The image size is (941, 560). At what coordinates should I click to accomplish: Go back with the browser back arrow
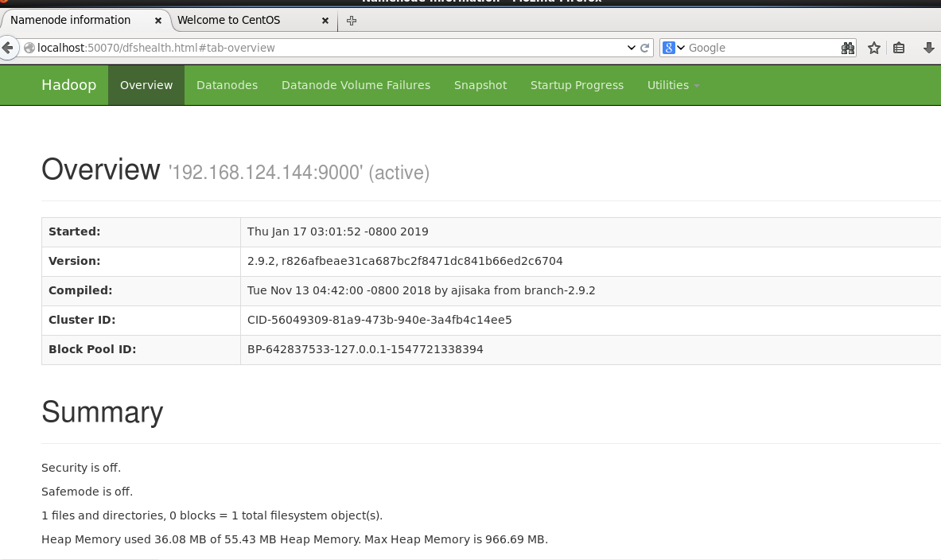pos(7,48)
